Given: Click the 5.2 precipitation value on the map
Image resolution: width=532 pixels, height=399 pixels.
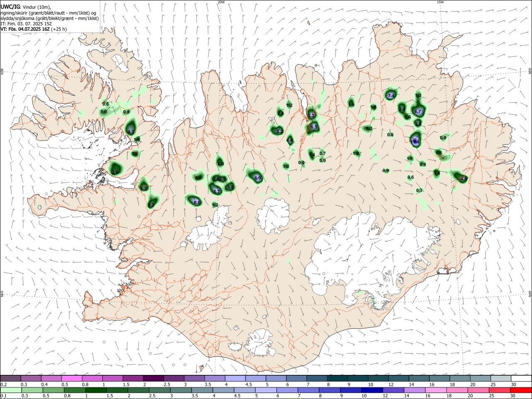Looking at the screenshot, I should (x=280, y=131).
